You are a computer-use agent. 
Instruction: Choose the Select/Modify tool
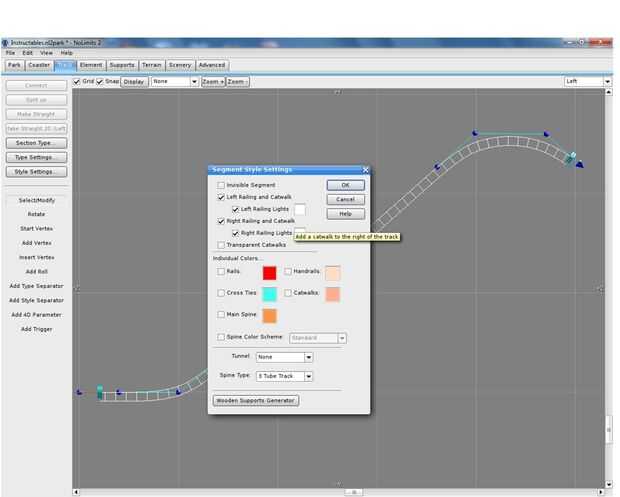pyautogui.click(x=36, y=200)
